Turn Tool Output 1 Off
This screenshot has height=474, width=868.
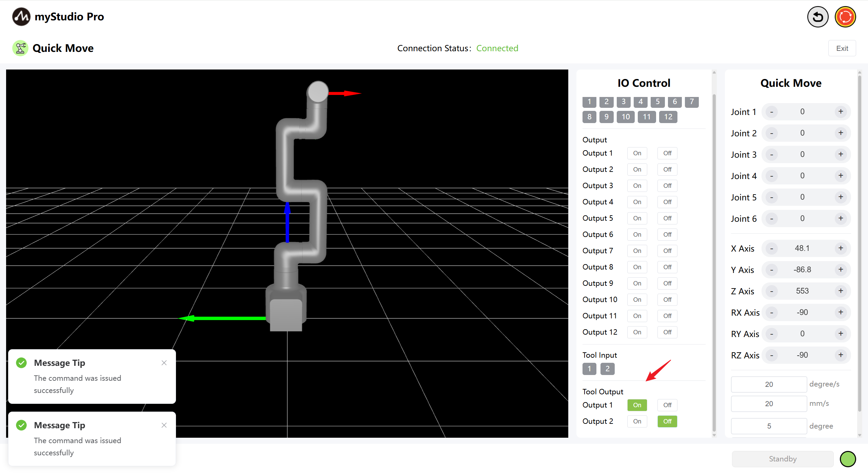[x=667, y=405]
